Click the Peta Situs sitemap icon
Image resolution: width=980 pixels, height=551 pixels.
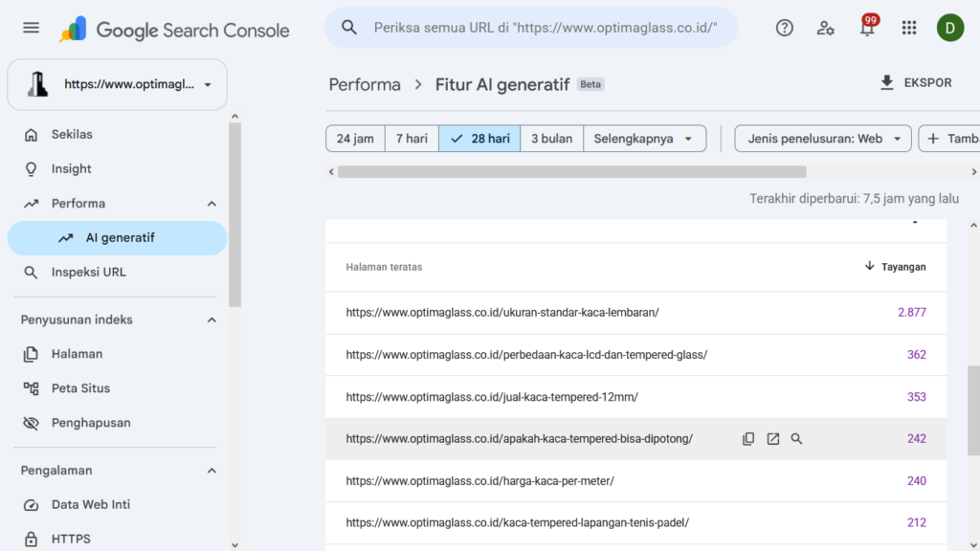31,388
